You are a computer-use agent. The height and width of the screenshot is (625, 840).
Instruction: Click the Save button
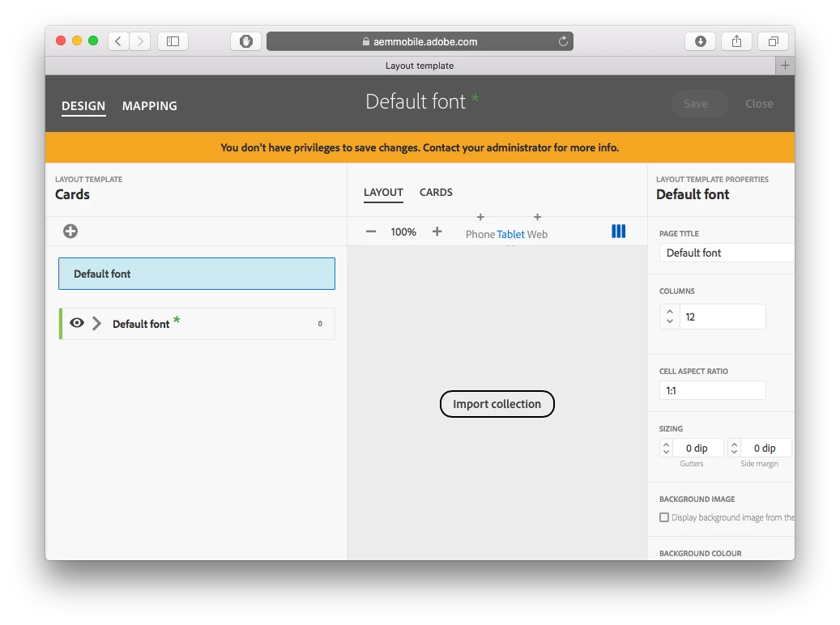point(700,104)
